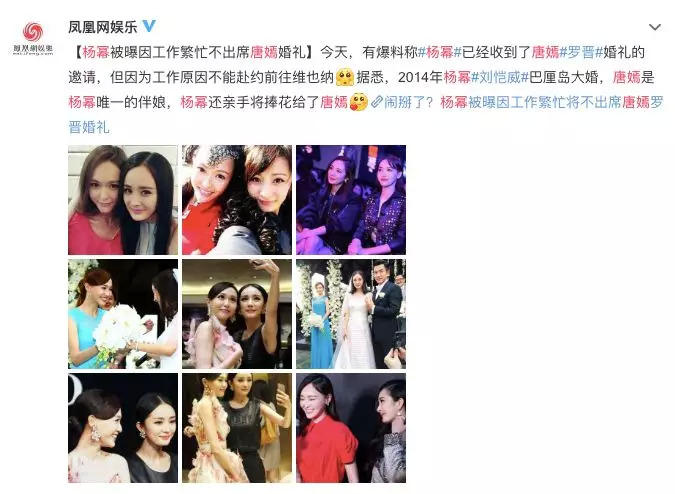Open the red blouse laughing photo thumbnail
Viewport: 675px width, 494px height.
[351, 428]
